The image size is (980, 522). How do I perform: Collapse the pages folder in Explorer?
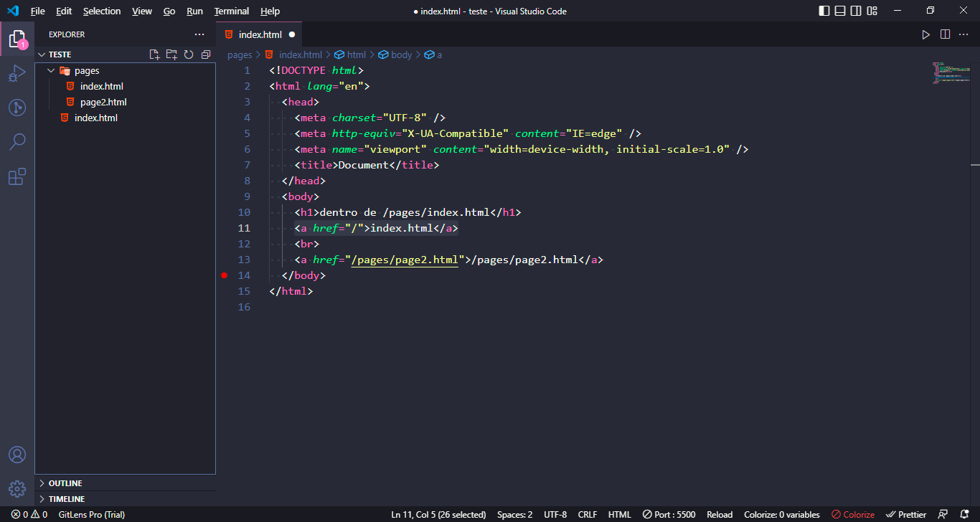pyautogui.click(x=50, y=70)
